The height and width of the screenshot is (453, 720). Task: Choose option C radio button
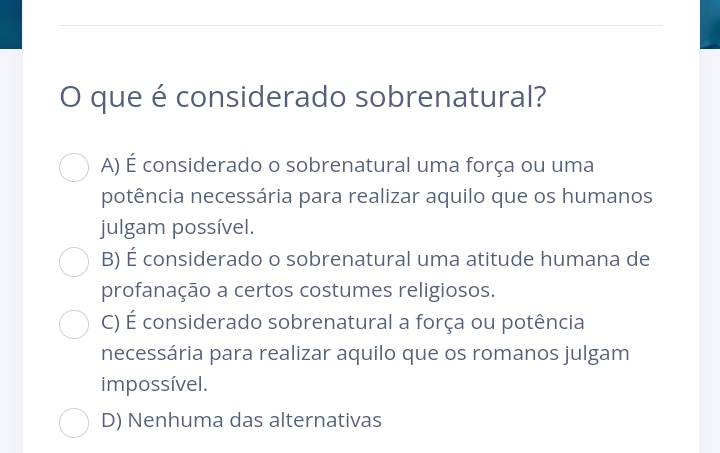[x=74, y=324]
